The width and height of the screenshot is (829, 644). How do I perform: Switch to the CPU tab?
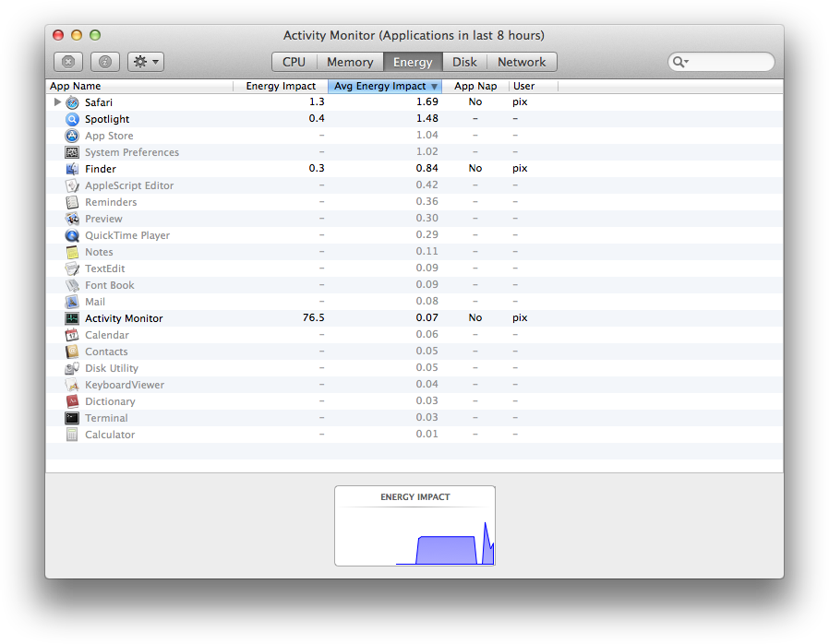294,62
